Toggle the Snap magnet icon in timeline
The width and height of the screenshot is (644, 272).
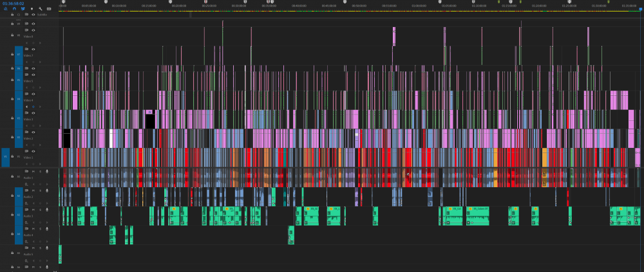14,8
